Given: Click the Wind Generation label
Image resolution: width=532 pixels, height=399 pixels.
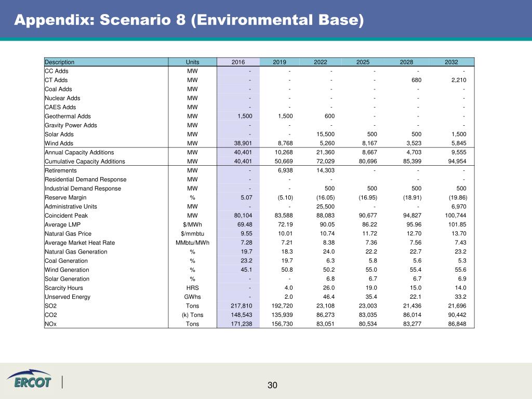Looking at the screenshot, I should click(67, 270).
